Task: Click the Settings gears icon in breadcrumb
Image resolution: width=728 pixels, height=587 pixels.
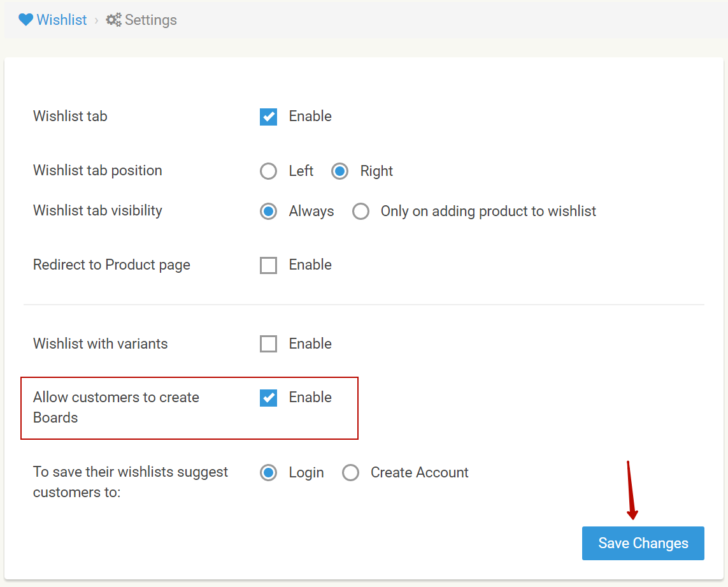Action: [114, 20]
